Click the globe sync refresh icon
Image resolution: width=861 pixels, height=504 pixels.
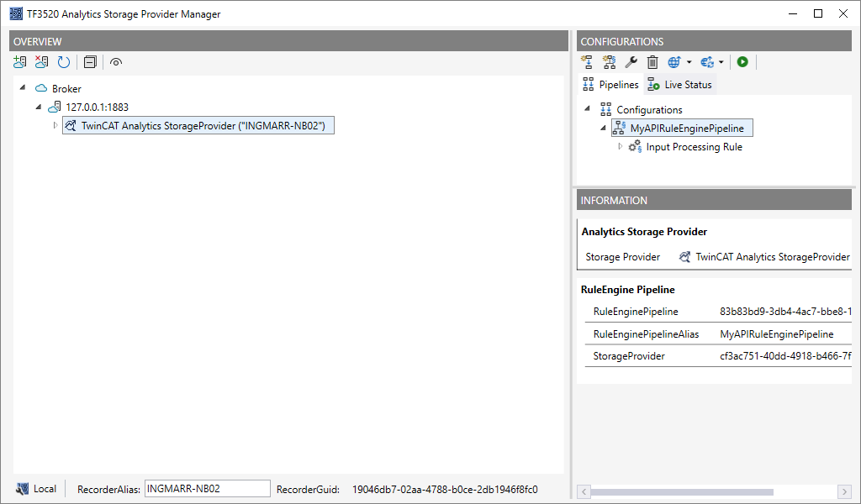coord(707,62)
